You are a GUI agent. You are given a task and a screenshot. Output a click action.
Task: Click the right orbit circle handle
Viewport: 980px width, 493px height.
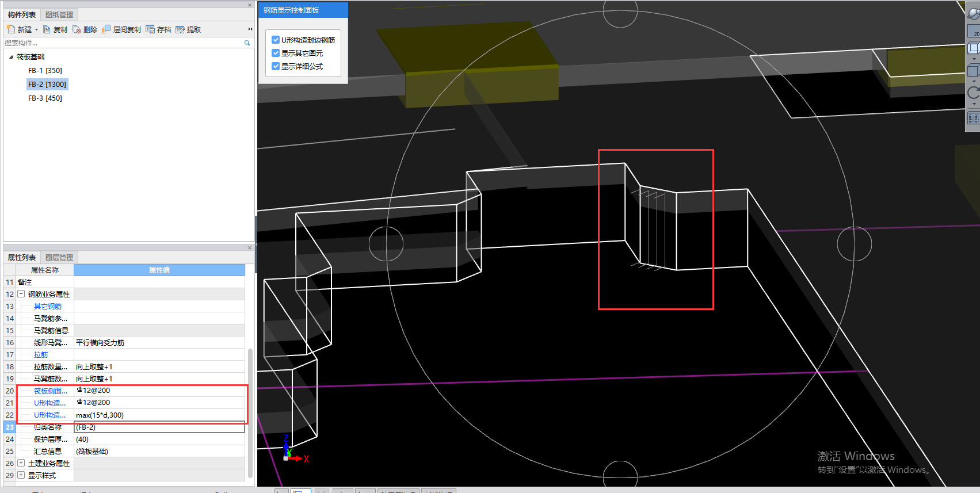(854, 244)
